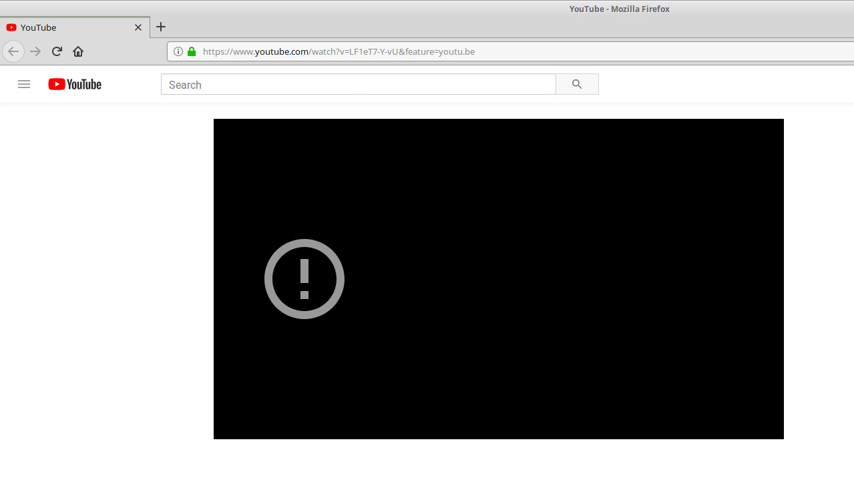Open the Firefox home page
Screen dimensions: 854x504
(x=78, y=51)
